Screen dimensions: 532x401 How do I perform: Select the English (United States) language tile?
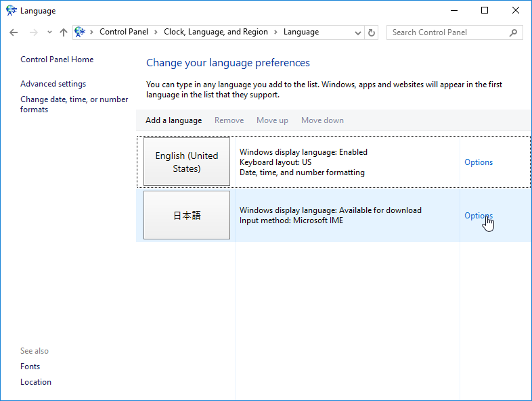(187, 162)
